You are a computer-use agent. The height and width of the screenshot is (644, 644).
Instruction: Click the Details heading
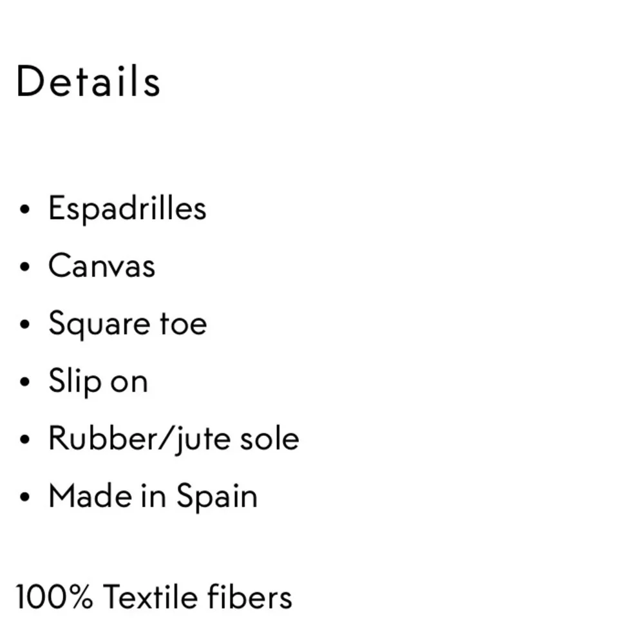coord(88,81)
